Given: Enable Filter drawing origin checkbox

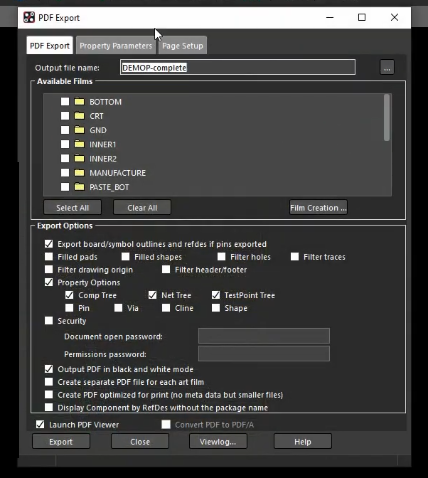Looking at the screenshot, I should [x=49, y=269].
